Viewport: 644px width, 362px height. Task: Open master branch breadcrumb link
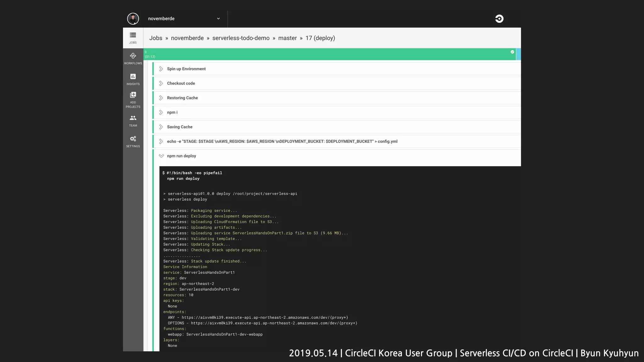287,38
